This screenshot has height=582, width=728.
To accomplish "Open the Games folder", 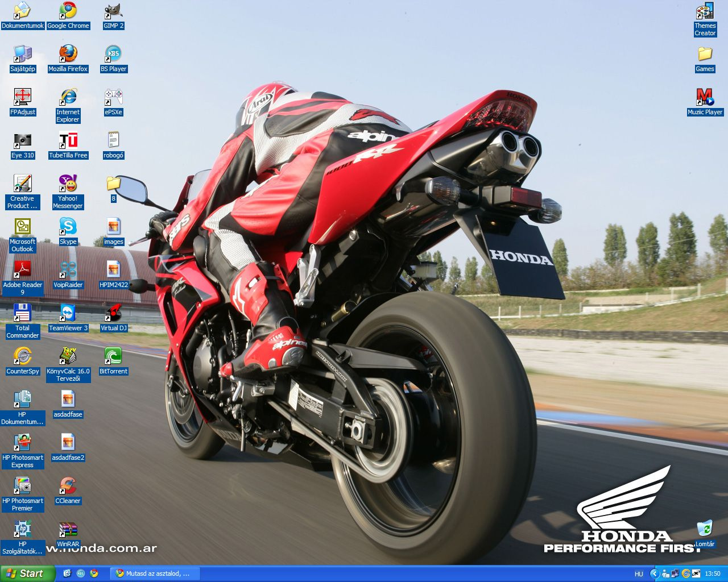I will point(705,59).
